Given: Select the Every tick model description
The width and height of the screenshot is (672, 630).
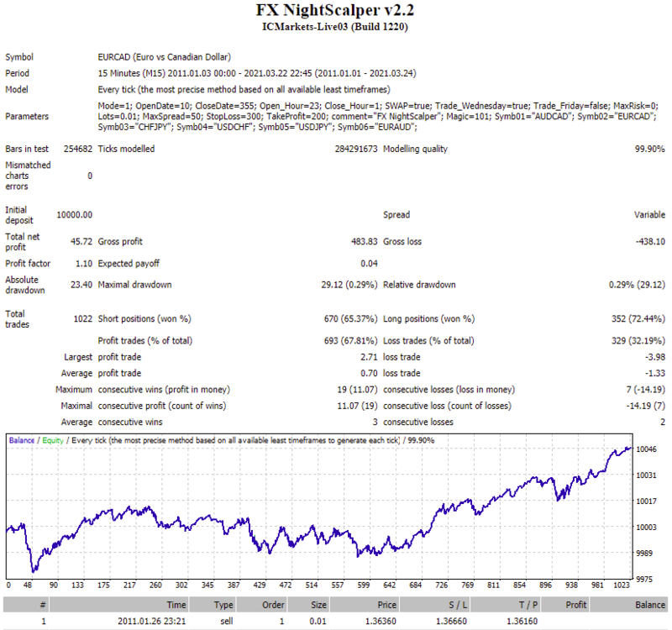Looking at the screenshot, I should tap(244, 90).
